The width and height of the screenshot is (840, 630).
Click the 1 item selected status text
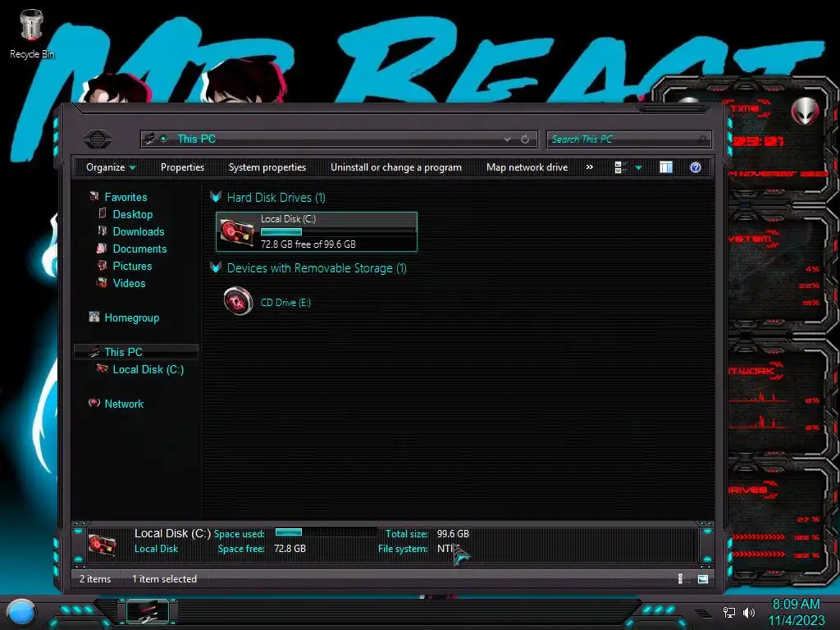tap(164, 579)
